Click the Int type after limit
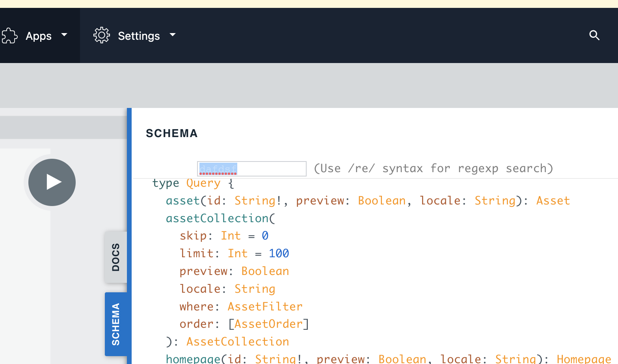The image size is (618, 364). 238,254
